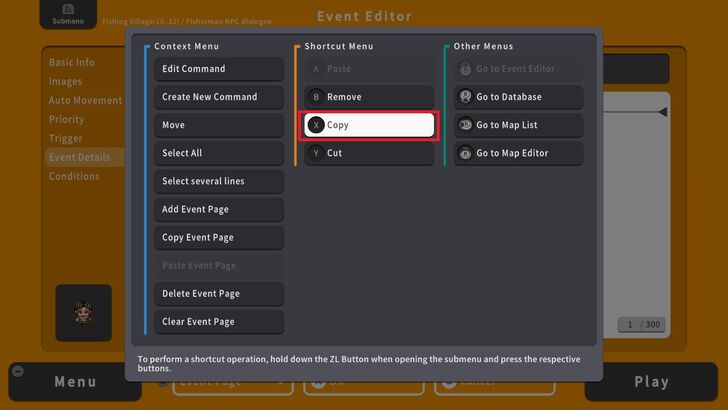This screenshot has width=728, height=410.
Task: Click the fisherman character sprite thumbnail
Action: [x=84, y=313]
